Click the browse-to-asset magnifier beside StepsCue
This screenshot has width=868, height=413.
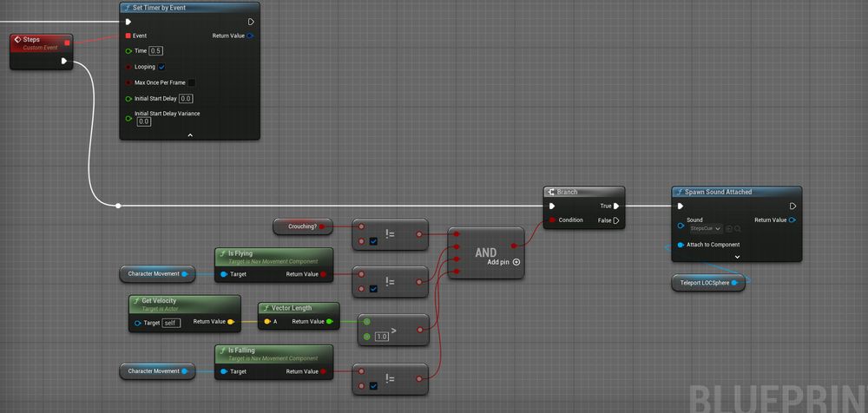click(x=737, y=229)
